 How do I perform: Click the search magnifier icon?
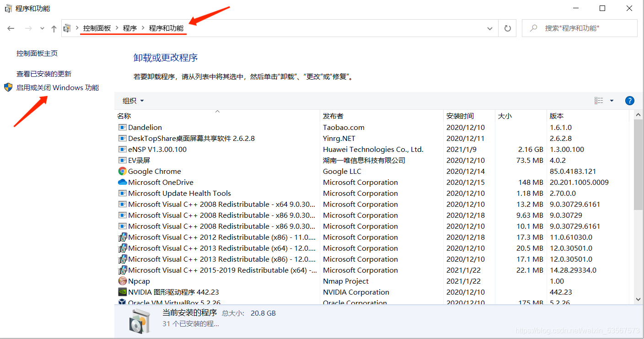tap(533, 28)
